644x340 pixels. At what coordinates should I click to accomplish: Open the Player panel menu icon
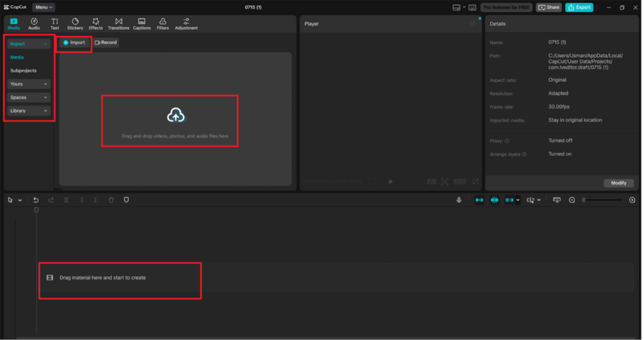pyautogui.click(x=472, y=24)
